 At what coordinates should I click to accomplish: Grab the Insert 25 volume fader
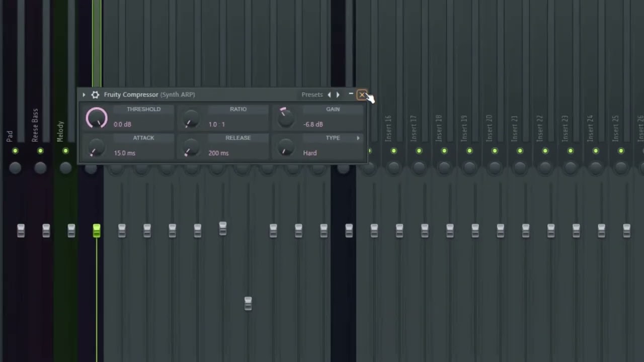click(626, 231)
